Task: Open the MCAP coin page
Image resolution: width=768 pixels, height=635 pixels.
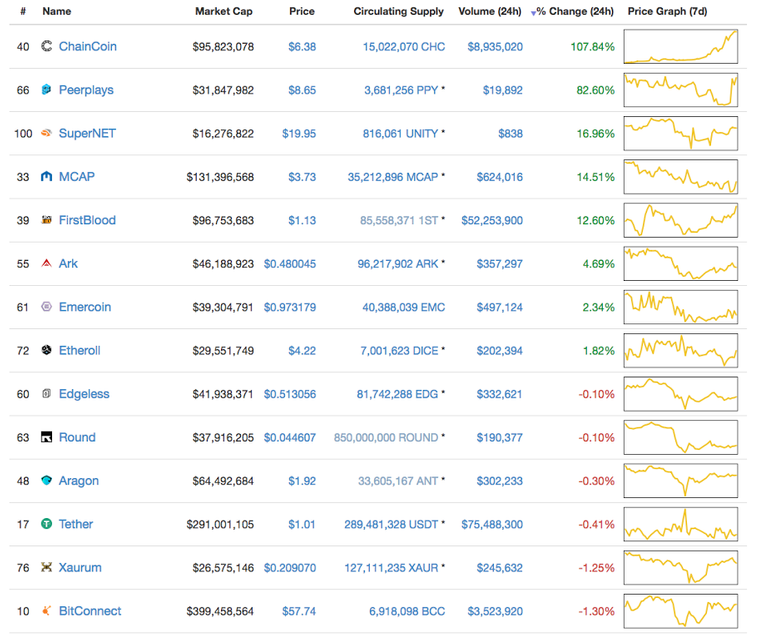Action: click(x=77, y=176)
